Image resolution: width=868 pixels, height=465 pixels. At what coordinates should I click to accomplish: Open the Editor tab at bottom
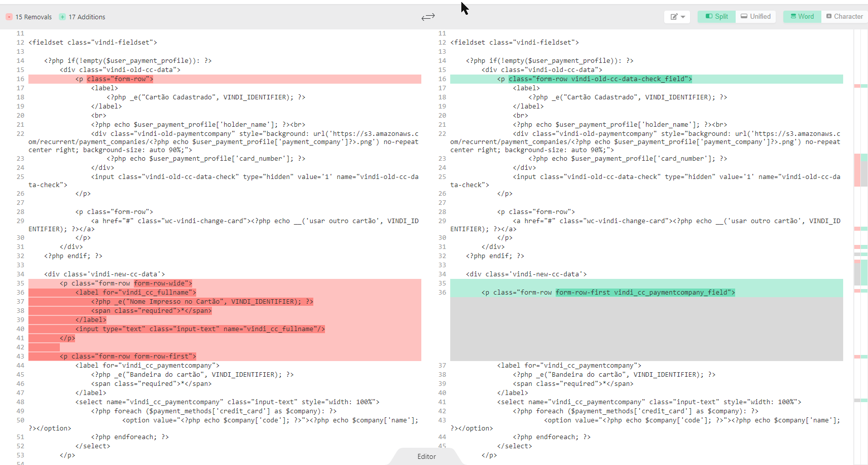click(x=426, y=456)
